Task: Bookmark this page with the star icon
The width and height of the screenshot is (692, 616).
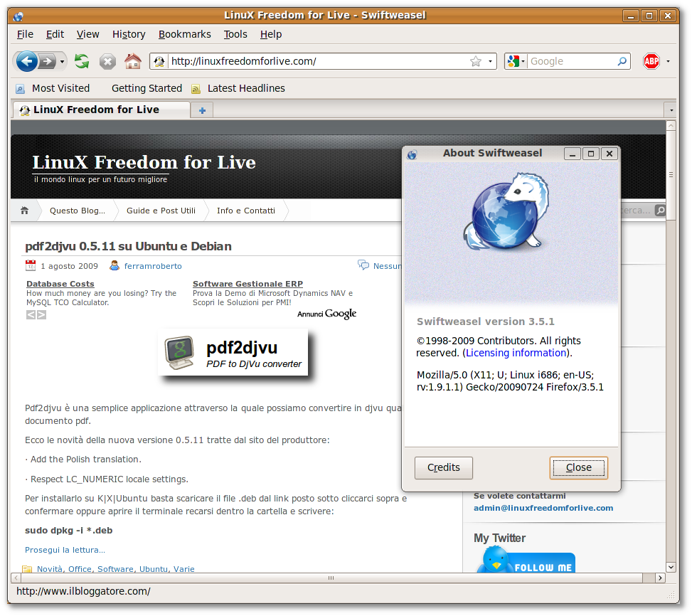Action: (476, 61)
